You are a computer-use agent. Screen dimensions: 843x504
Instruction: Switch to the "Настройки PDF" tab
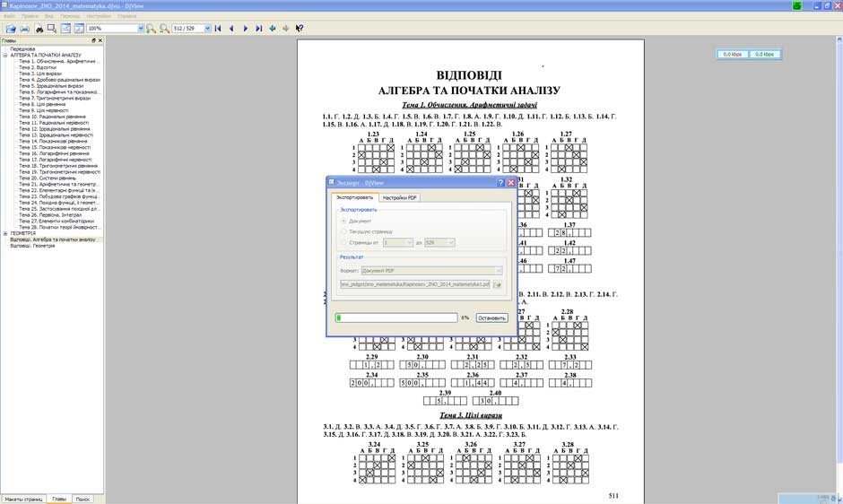pyautogui.click(x=401, y=197)
